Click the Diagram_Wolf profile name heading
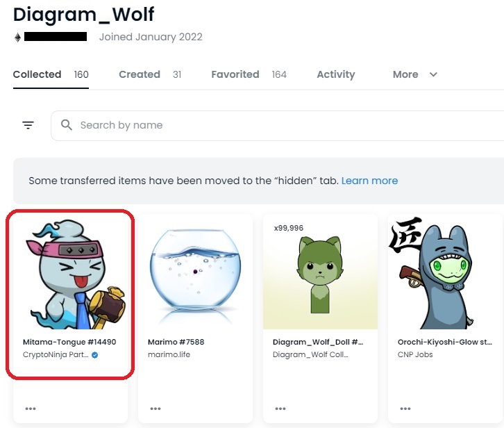Image resolution: width=504 pixels, height=428 pixels. [x=83, y=15]
